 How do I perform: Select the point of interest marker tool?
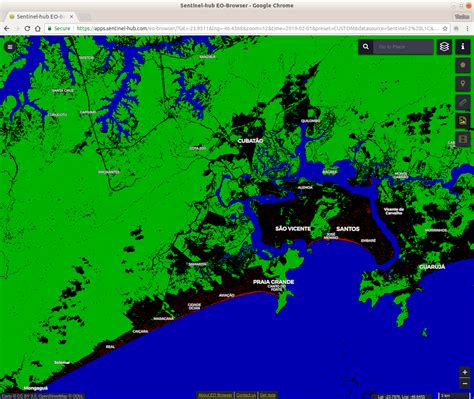pyautogui.click(x=463, y=84)
